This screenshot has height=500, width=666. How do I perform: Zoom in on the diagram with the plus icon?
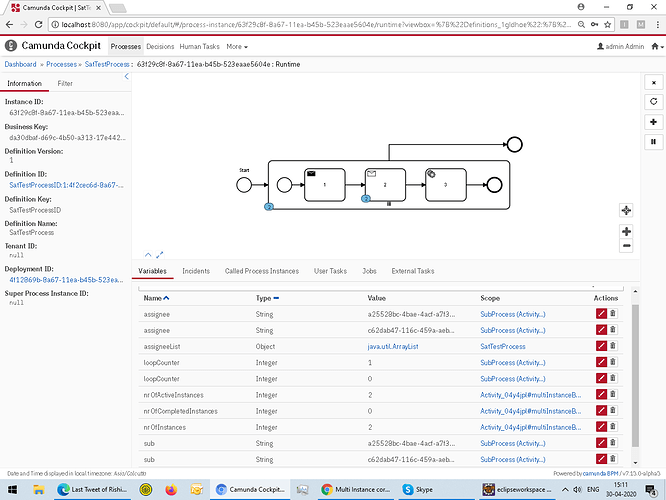(626, 231)
